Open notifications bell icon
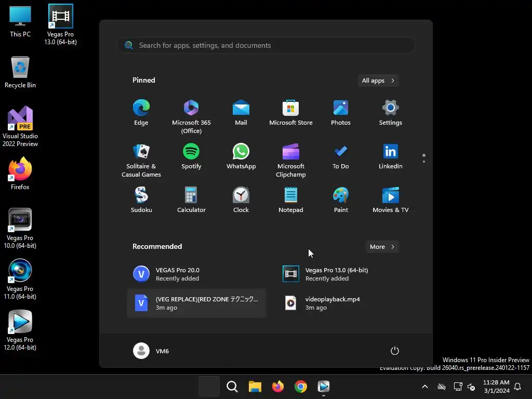The width and height of the screenshot is (532, 399). pyautogui.click(x=518, y=387)
